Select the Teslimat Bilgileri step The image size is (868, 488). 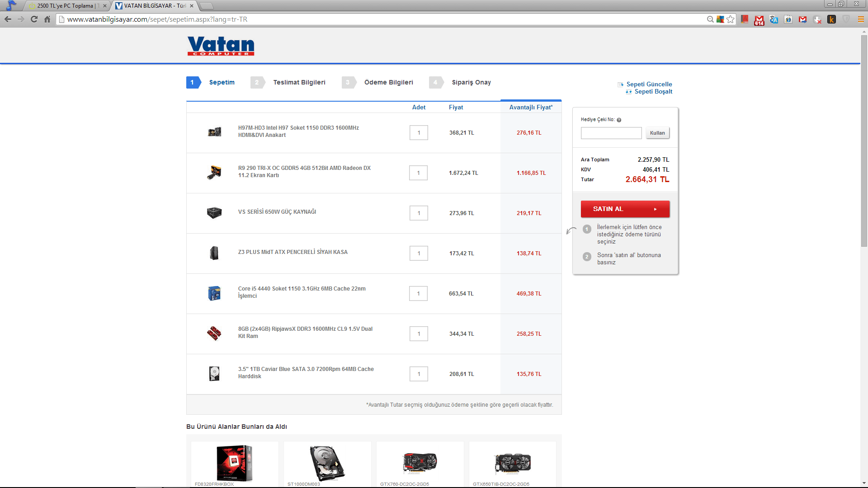pos(299,82)
